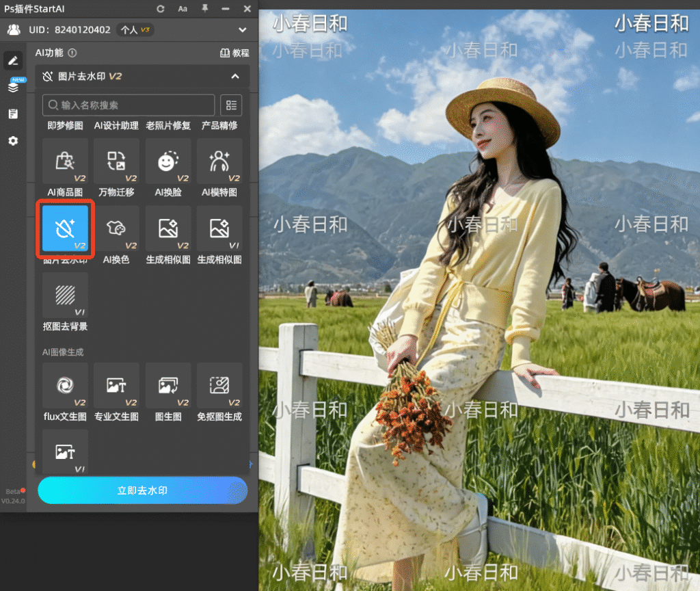Switch to the 老照片修复 tab
The height and width of the screenshot is (591, 700).
(168, 126)
